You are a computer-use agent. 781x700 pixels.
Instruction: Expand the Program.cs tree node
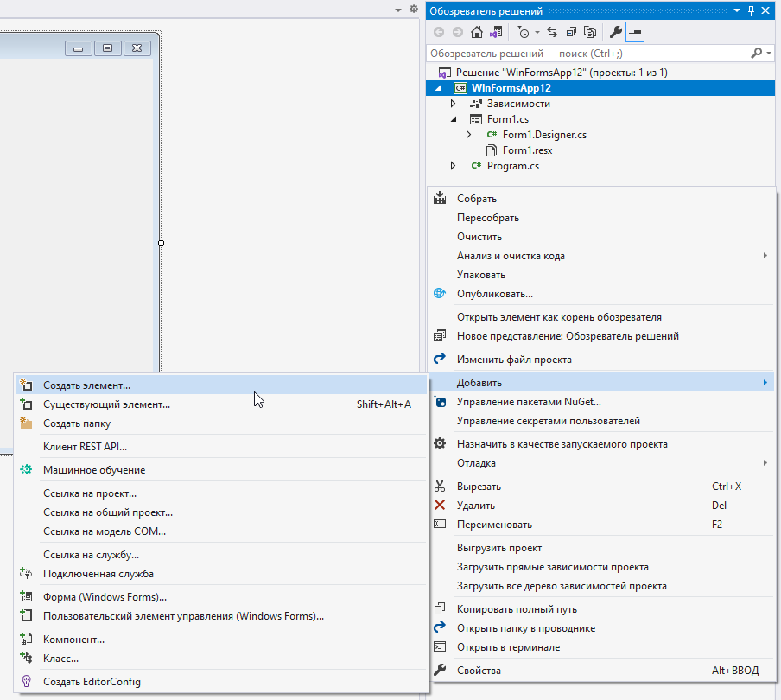[453, 166]
